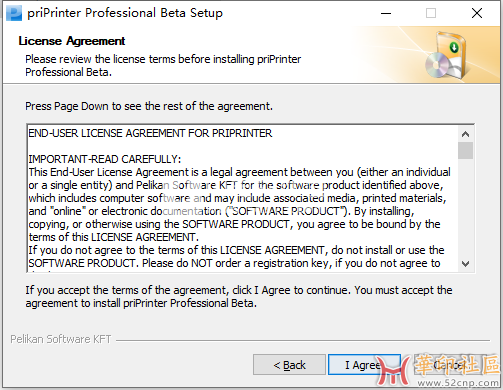Image resolution: width=503 pixels, height=390 pixels.
Task: Click the END-USER LICENSE AGREEMENT heading line
Action: [x=150, y=133]
